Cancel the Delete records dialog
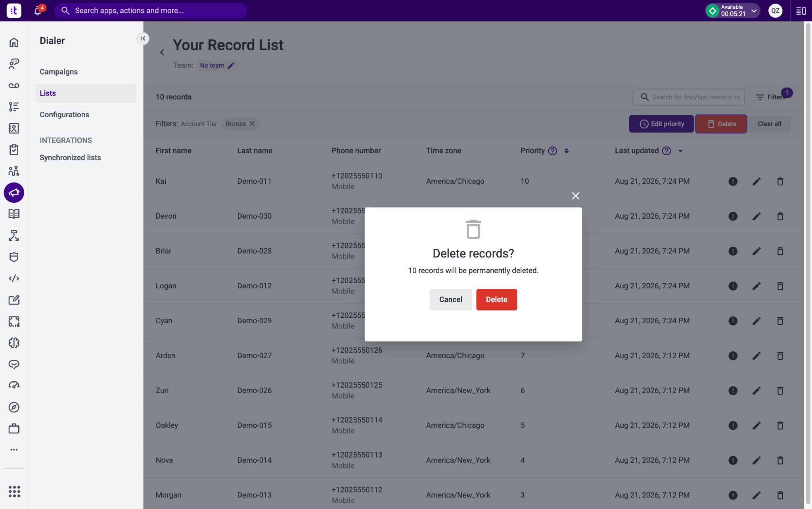Viewport: 812px width, 509px height. click(450, 299)
